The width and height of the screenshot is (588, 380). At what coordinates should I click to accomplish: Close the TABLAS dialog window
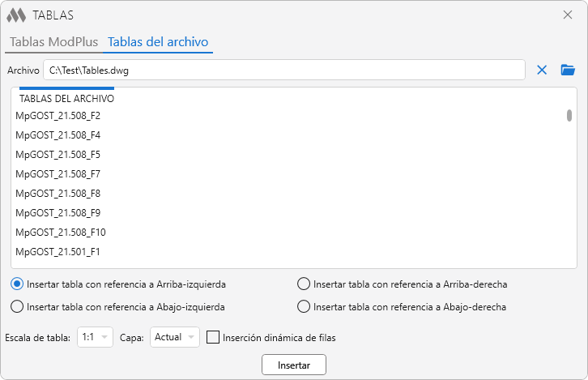(568, 15)
